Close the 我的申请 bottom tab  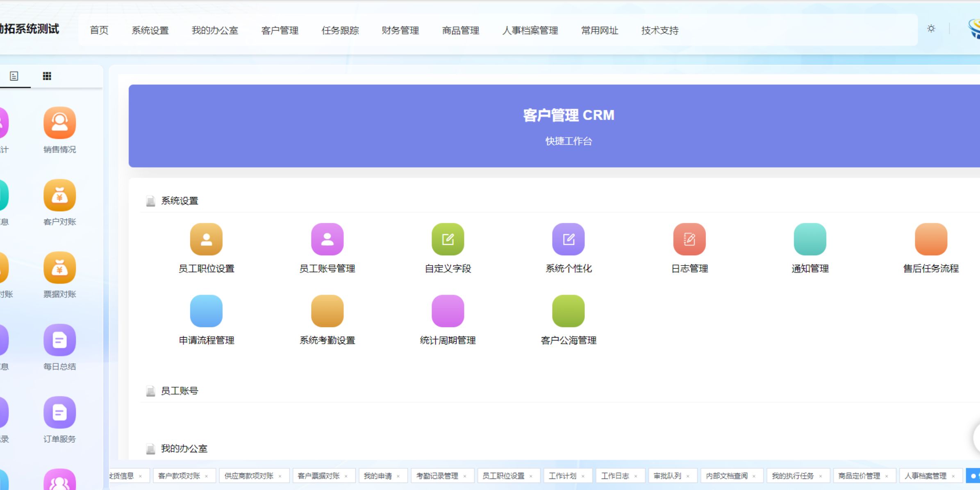tap(398, 476)
